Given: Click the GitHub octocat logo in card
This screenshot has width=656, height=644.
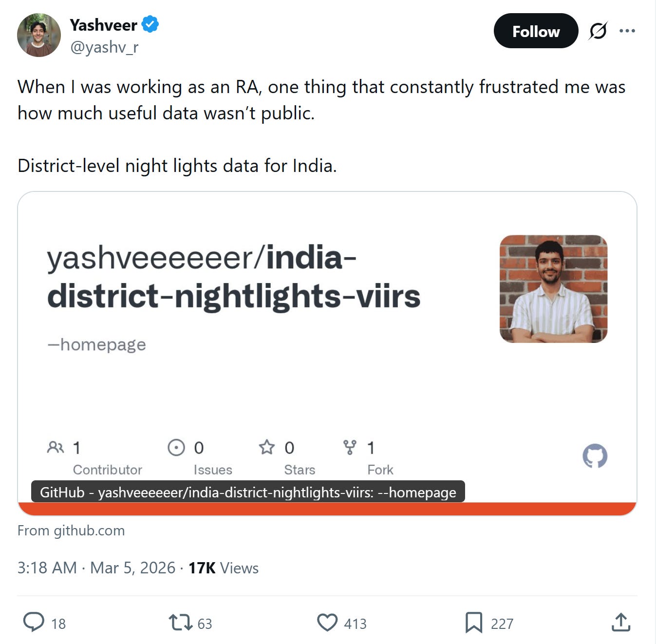Looking at the screenshot, I should click(595, 456).
